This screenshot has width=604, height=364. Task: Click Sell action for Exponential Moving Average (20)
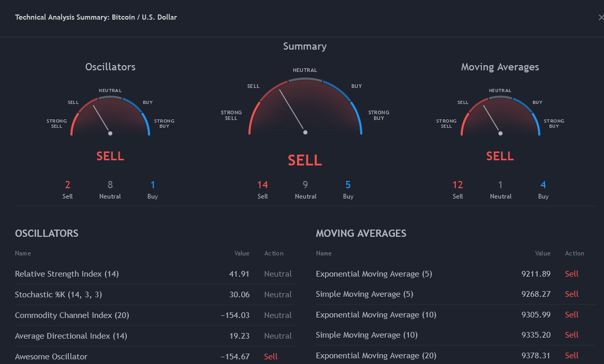coord(571,356)
